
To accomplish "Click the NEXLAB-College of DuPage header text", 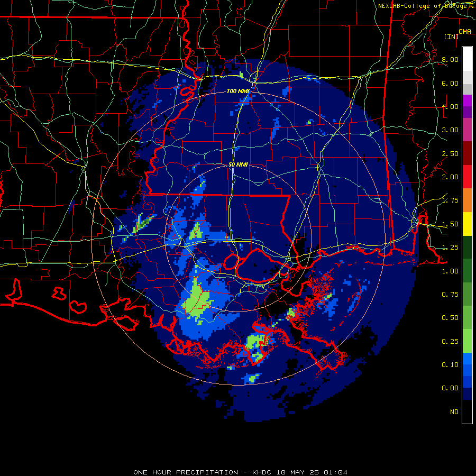I will coord(422,6).
